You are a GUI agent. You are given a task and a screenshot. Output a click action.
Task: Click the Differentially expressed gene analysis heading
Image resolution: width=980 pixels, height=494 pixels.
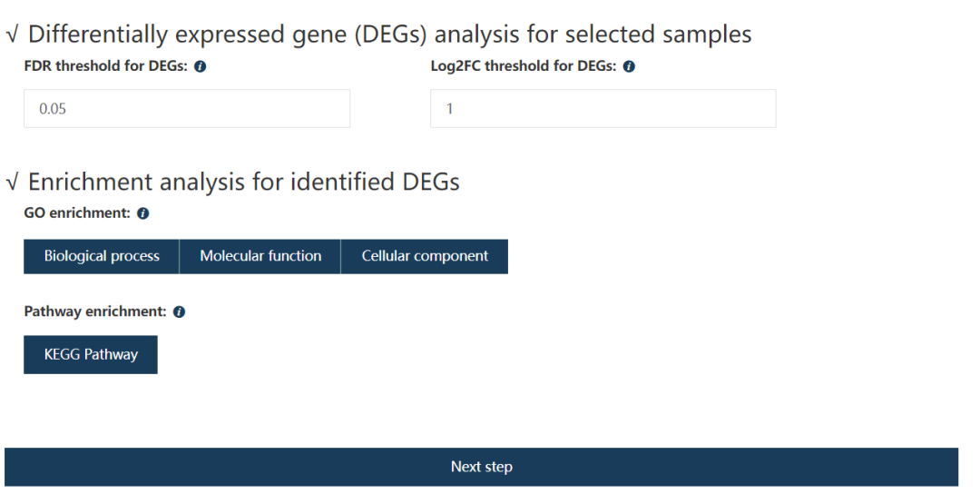click(390, 35)
